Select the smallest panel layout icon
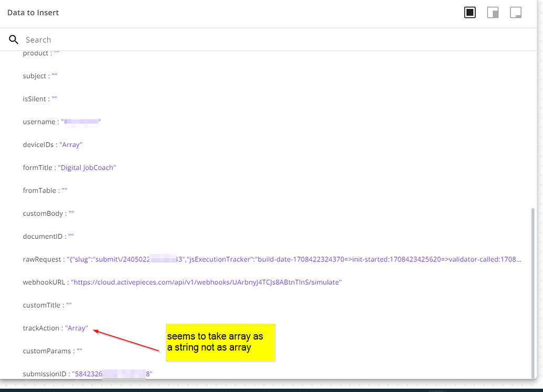This screenshot has width=543, height=392. (x=516, y=12)
